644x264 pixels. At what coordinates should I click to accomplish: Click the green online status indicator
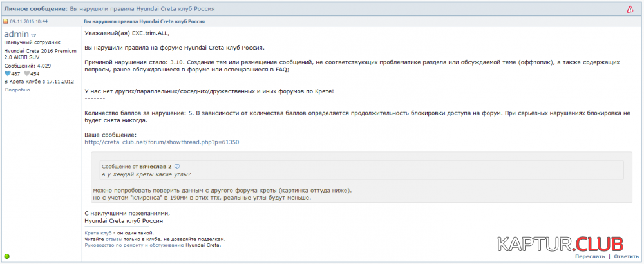pyautogui.click(x=7, y=256)
